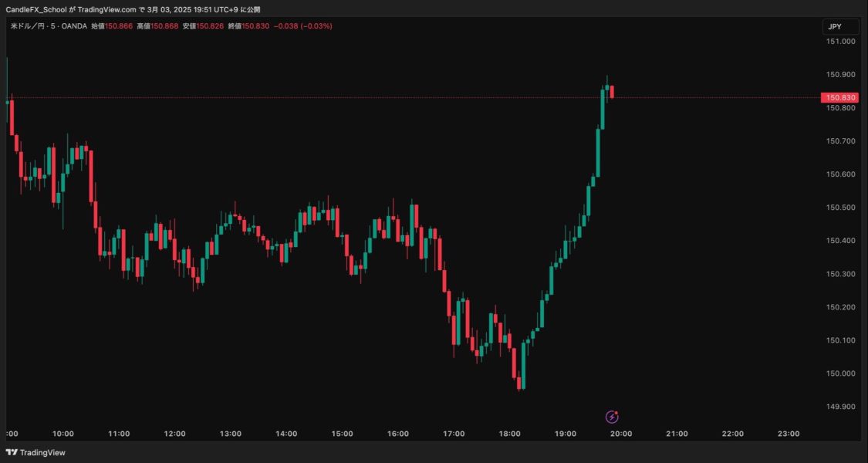The width and height of the screenshot is (868, 463).
Task: Click the 23:00 time axis label
Action: pos(789,434)
